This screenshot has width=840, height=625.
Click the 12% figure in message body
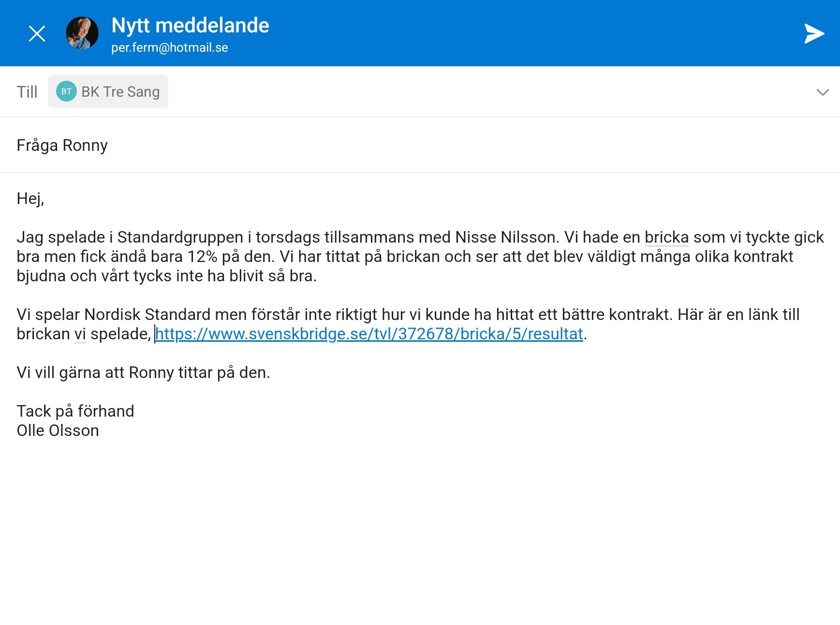[x=202, y=257]
